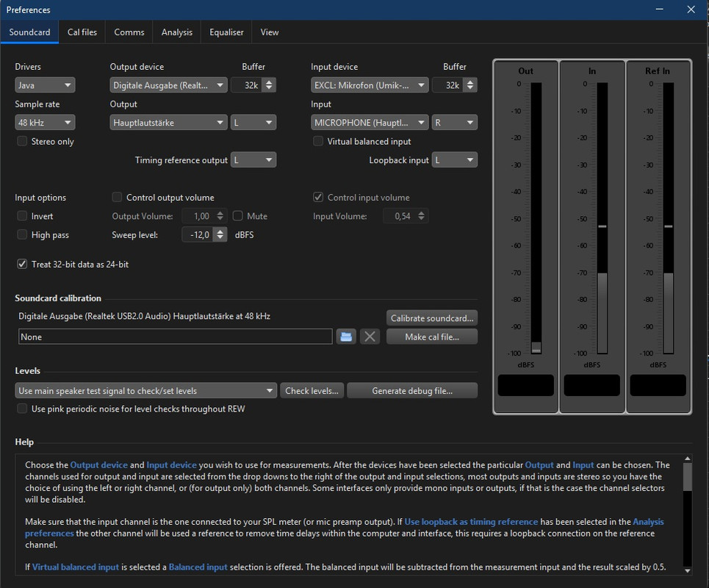Open Sample rate dropdown showing 48 kHz
This screenshot has width=709, height=588.
[x=45, y=123]
